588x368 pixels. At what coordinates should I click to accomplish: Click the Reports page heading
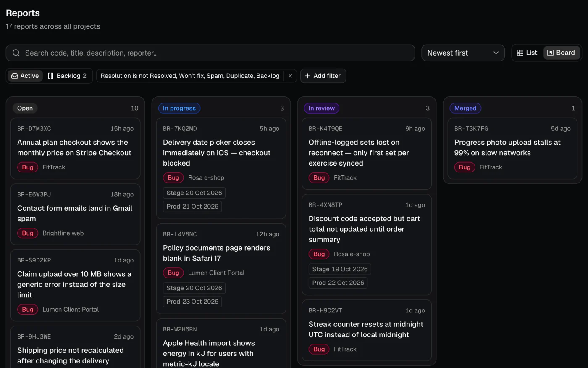[23, 13]
